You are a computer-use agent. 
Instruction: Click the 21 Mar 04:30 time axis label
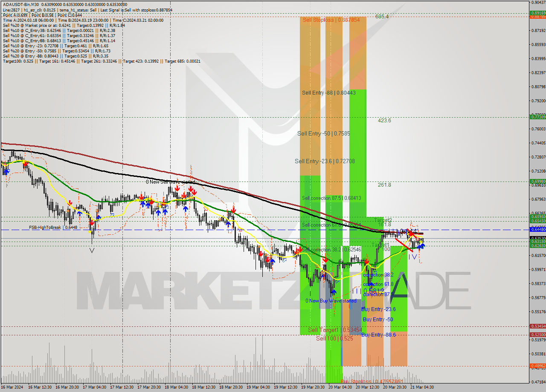click(422, 387)
